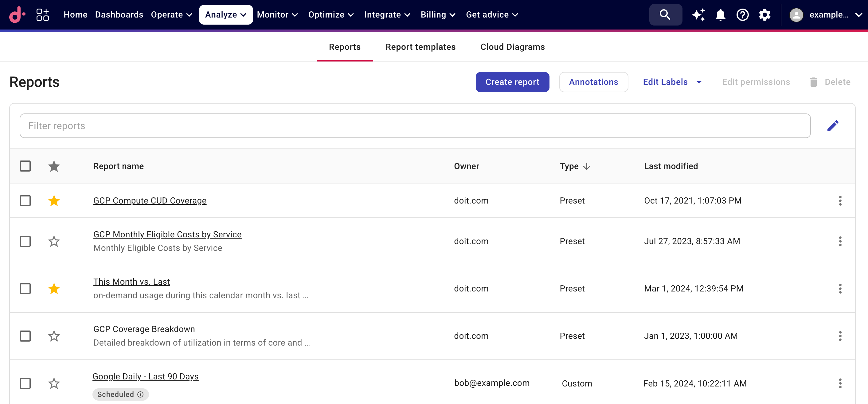Viewport: 868px width, 404px height.
Task: Unstar the This Month vs. Last report
Action: coord(54,289)
